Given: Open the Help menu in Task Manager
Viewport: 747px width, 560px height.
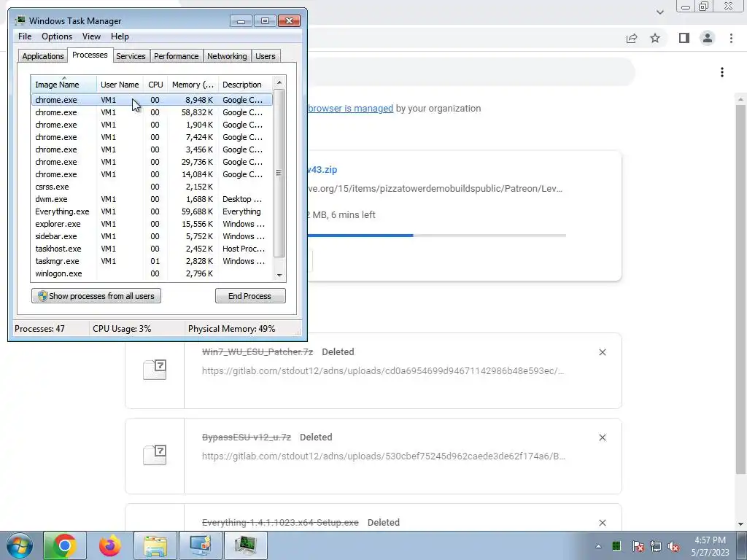Looking at the screenshot, I should (x=120, y=36).
